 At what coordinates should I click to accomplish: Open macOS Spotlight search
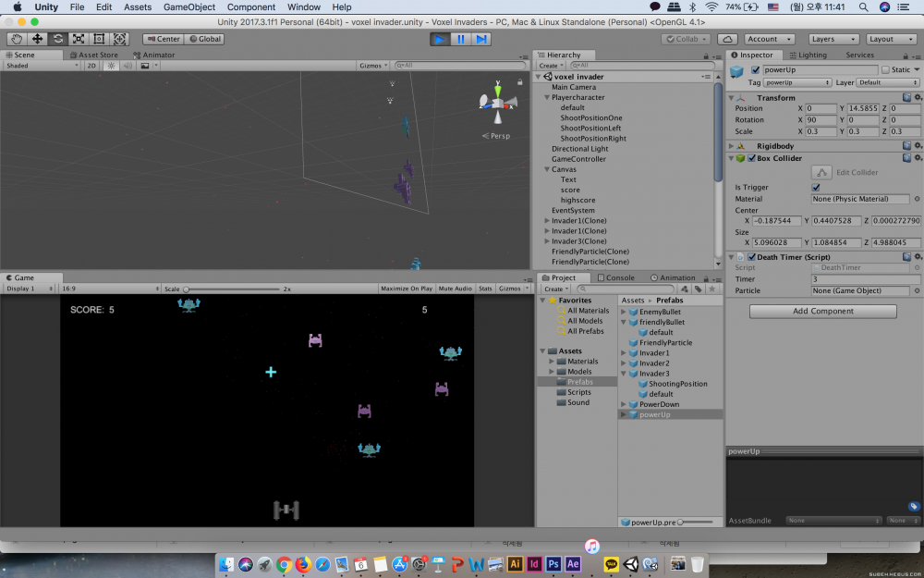(863, 7)
